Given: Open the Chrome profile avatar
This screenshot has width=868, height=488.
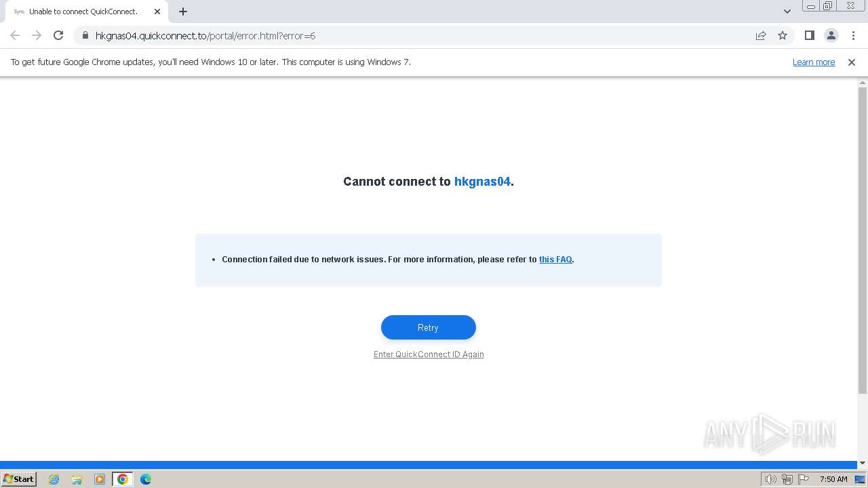Looking at the screenshot, I should click(x=831, y=35).
